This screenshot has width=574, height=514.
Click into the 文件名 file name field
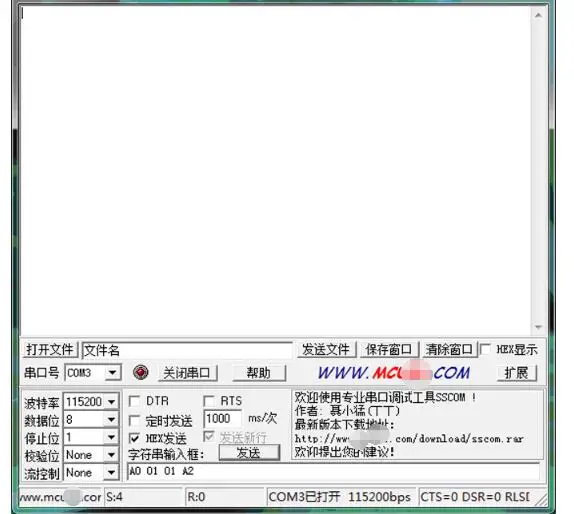coord(187,350)
